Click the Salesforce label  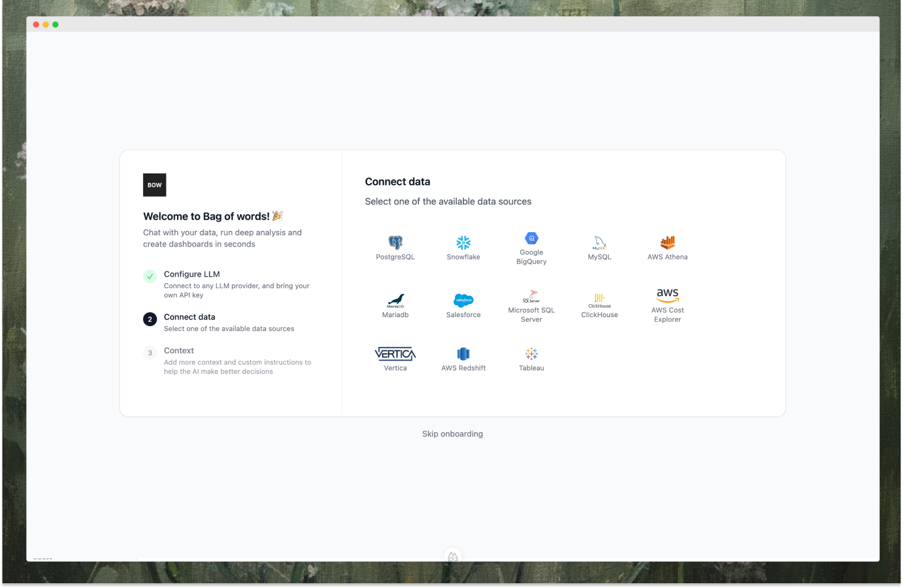pyautogui.click(x=463, y=315)
